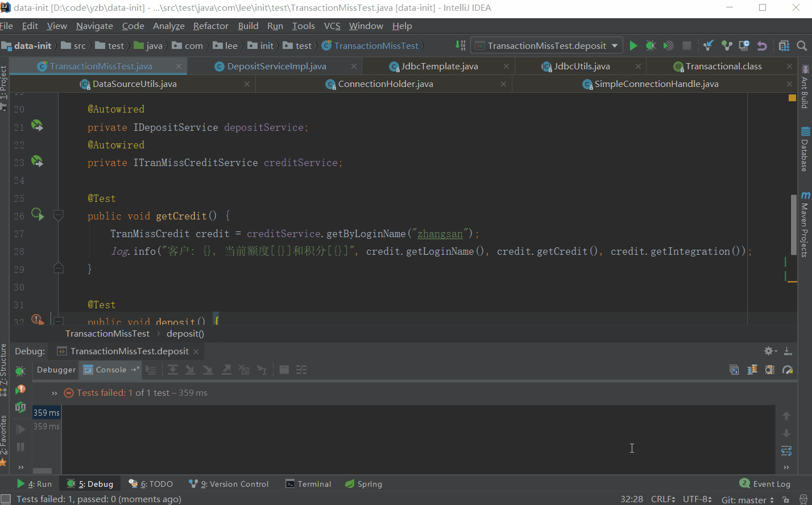
Task: Click Update Project VCS icon
Action: point(709,46)
